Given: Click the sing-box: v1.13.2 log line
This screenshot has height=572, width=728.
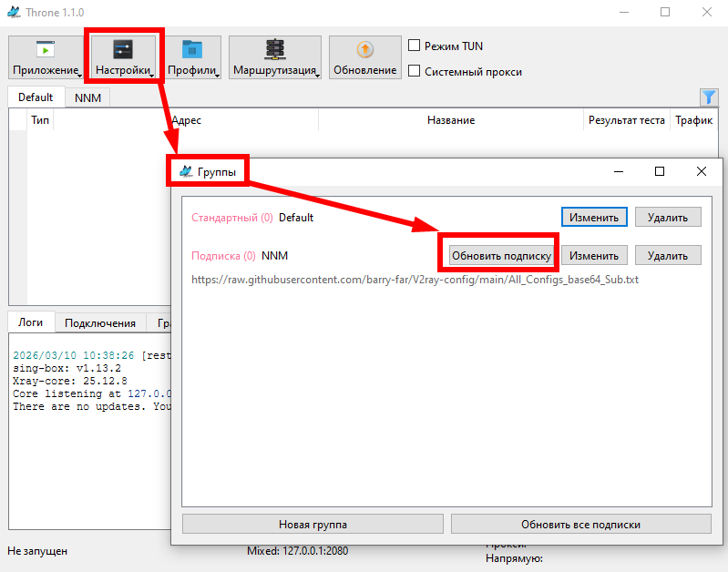Looking at the screenshot, I should point(67,368).
